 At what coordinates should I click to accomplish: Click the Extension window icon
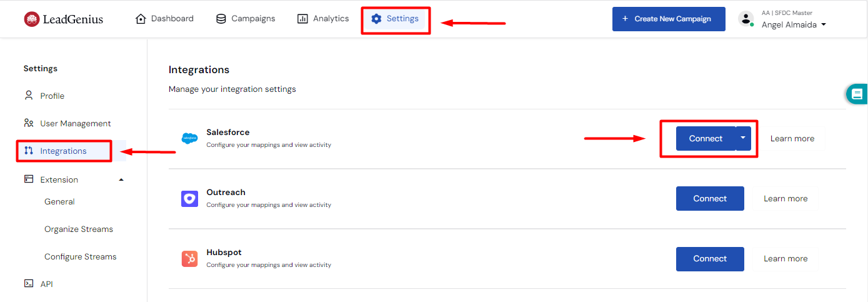point(29,179)
